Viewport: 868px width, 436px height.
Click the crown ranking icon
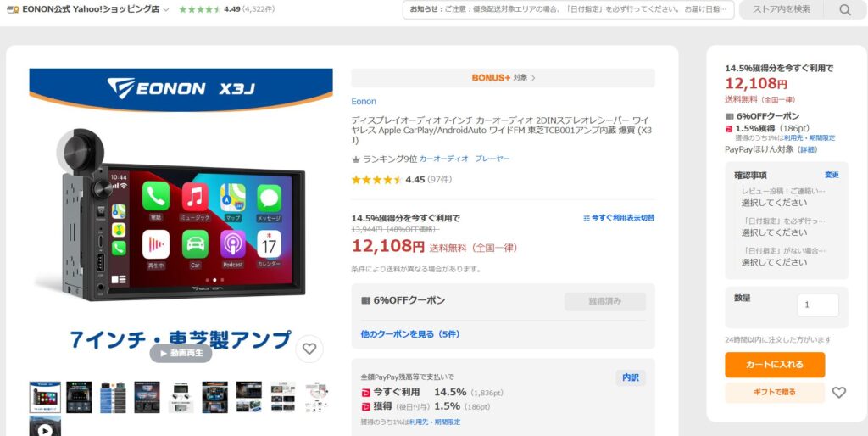tap(356, 159)
